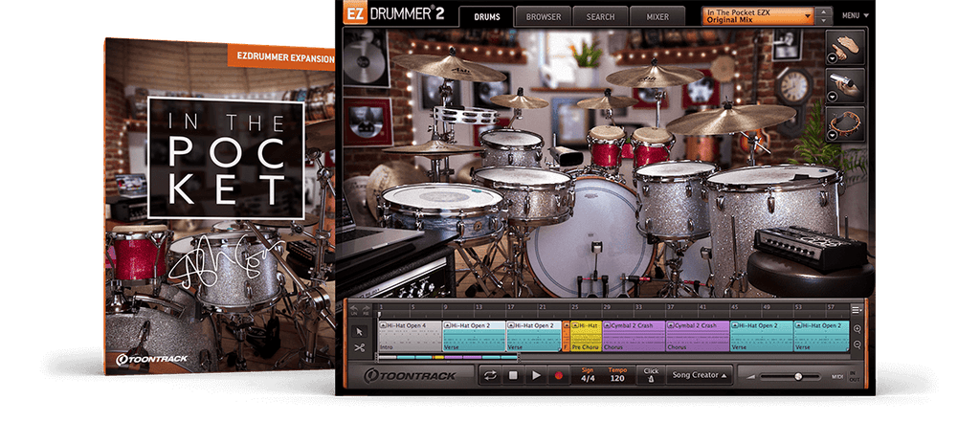Click the redo arrow above the song track
Viewport: 980px width, 422px height.
366,308
